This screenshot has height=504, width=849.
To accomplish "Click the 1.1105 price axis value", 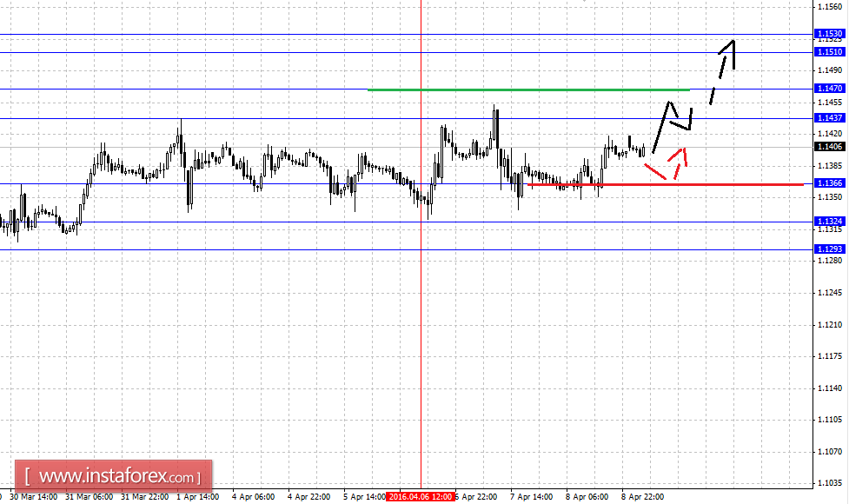I will coord(830,420).
